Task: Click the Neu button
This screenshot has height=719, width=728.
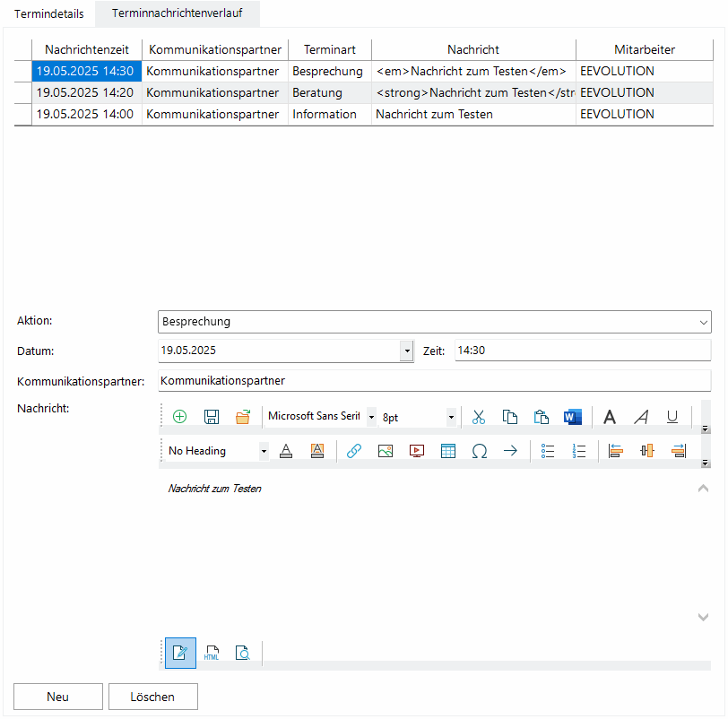Action: [x=58, y=697]
